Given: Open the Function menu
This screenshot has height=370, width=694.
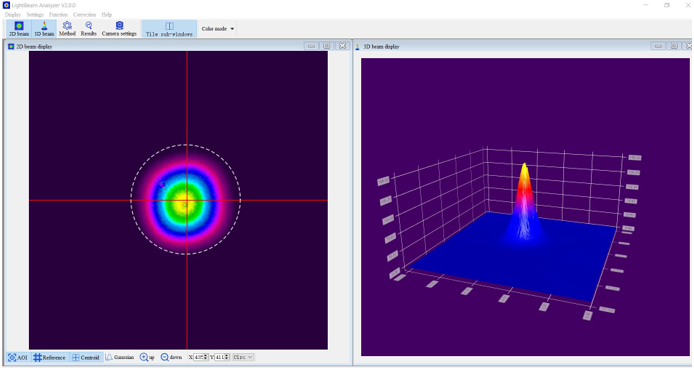Looking at the screenshot, I should pos(58,15).
